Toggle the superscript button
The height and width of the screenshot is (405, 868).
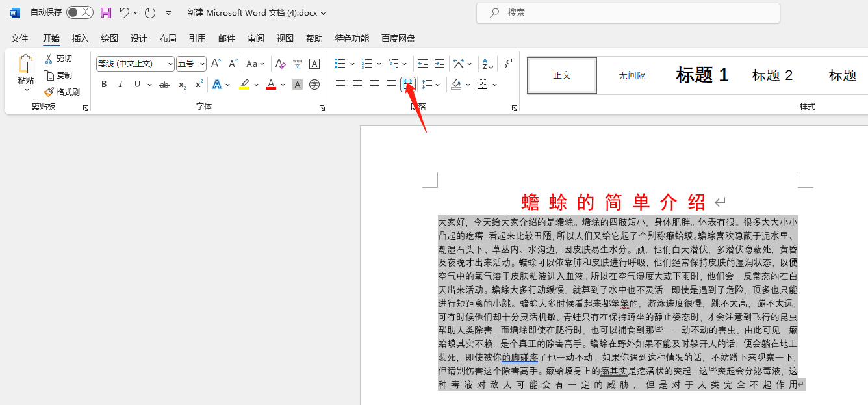click(198, 85)
